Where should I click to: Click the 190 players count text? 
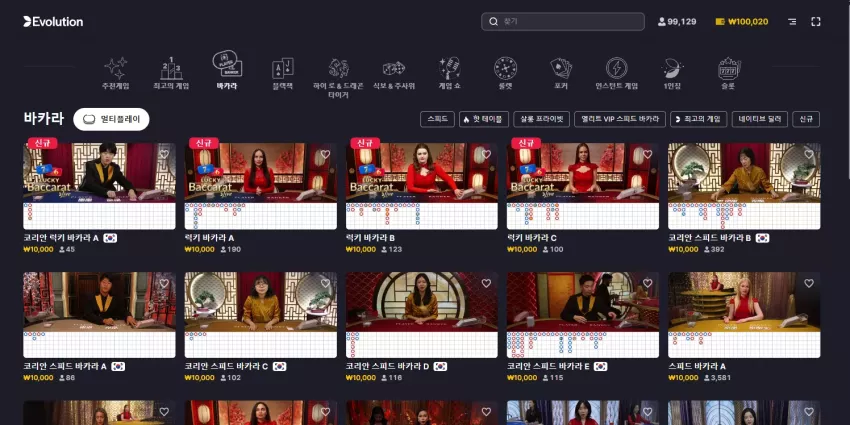(234, 249)
